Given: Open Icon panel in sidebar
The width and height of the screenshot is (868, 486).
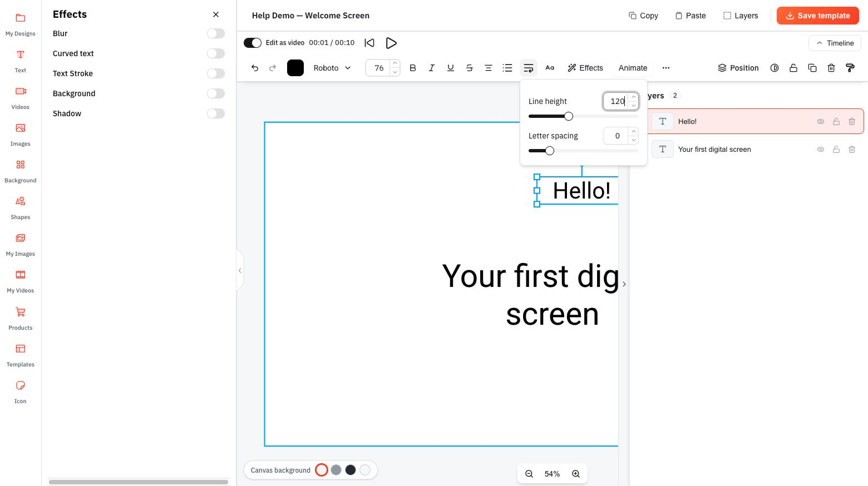Looking at the screenshot, I should coord(21,393).
